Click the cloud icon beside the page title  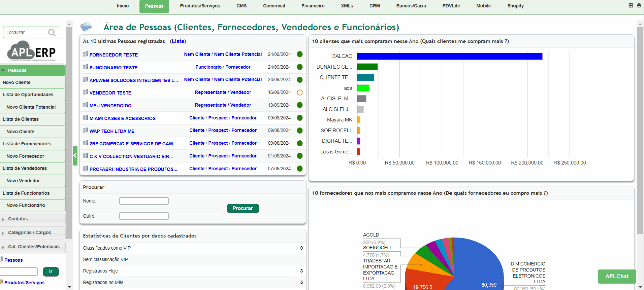pos(86,26)
